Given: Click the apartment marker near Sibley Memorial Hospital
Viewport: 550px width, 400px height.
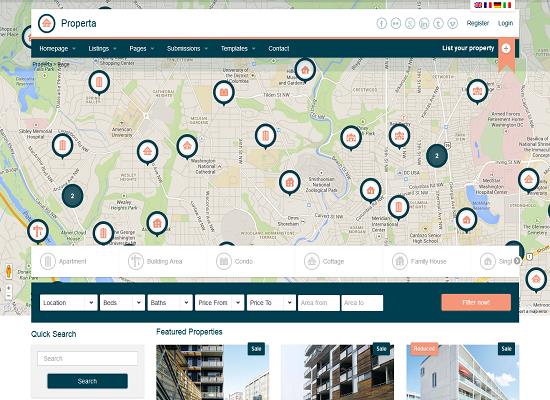Looking at the screenshot, I should pos(62,146).
